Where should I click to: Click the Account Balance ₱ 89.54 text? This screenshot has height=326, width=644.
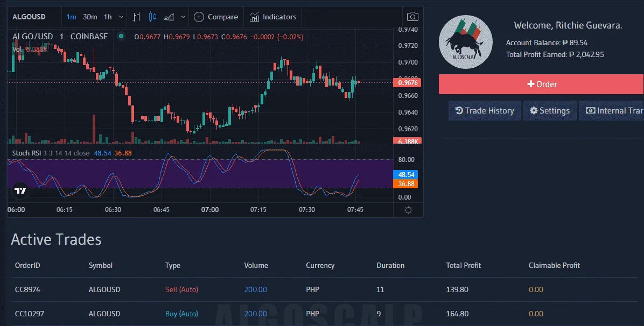point(546,42)
